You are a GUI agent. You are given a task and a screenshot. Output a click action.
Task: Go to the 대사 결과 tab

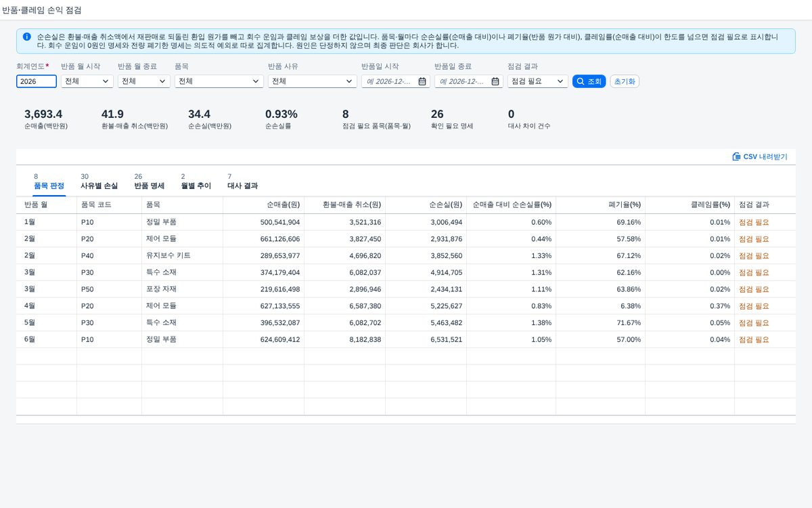point(242,182)
